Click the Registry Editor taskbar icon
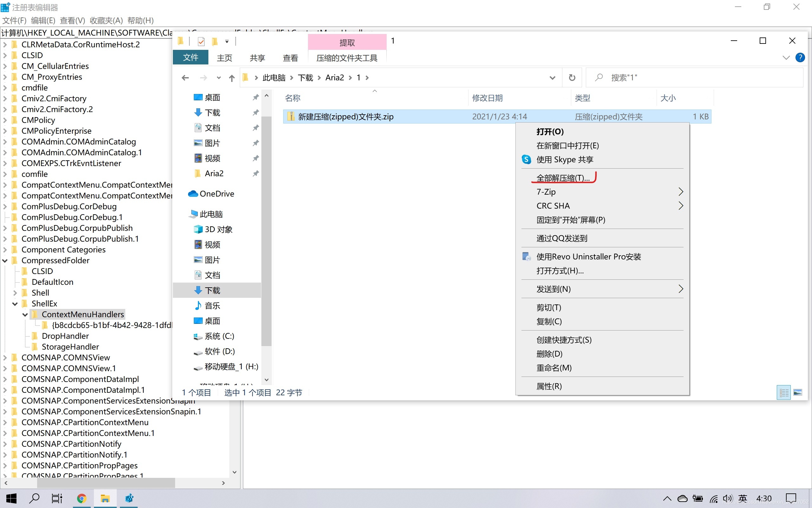The image size is (812, 508). 129,498
